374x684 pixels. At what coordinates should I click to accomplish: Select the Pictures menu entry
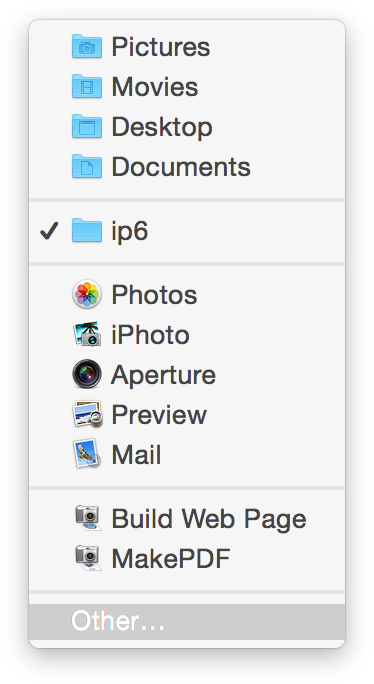click(187, 46)
